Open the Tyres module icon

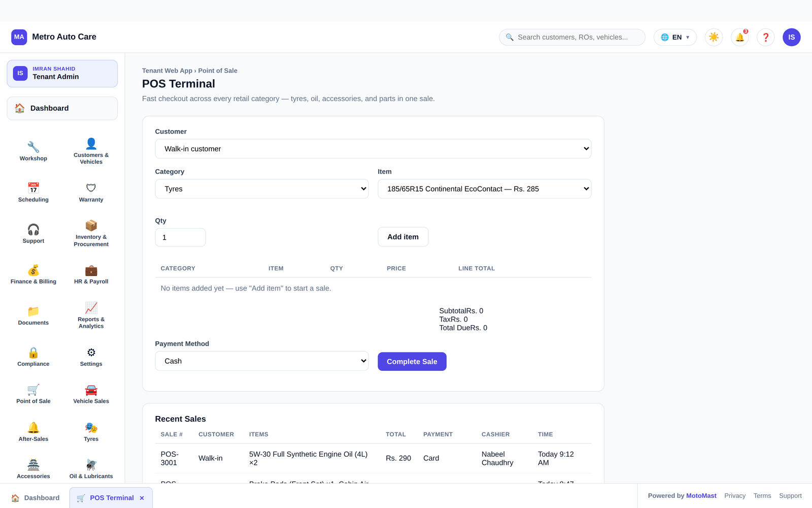coord(91,432)
